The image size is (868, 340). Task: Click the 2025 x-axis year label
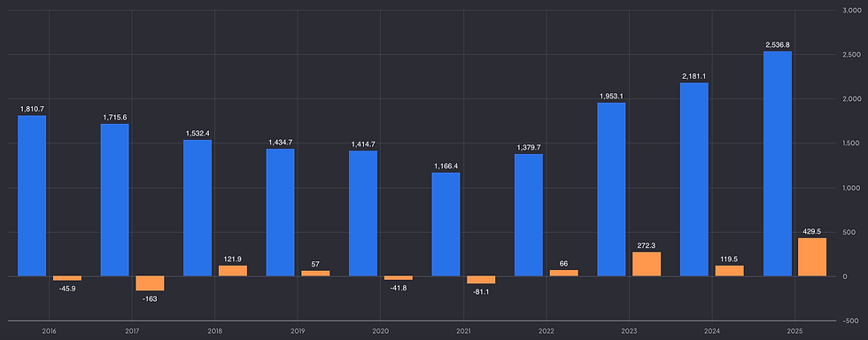point(794,330)
